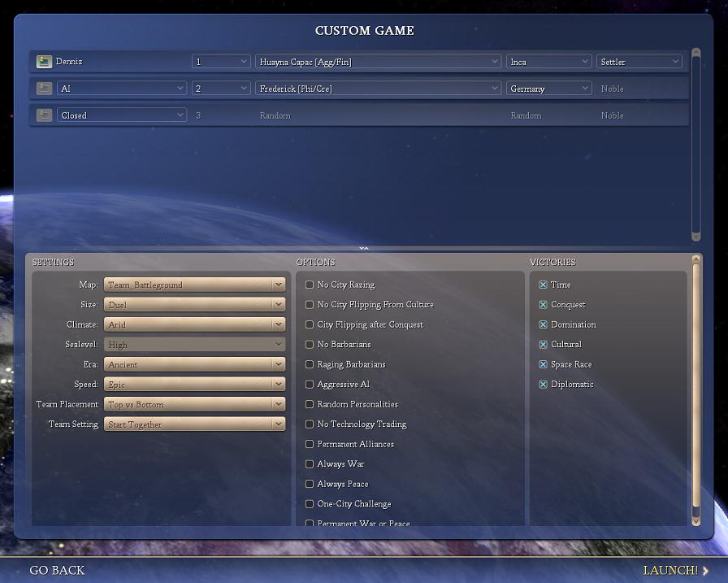Open the Inca civilization dropdown

click(548, 62)
